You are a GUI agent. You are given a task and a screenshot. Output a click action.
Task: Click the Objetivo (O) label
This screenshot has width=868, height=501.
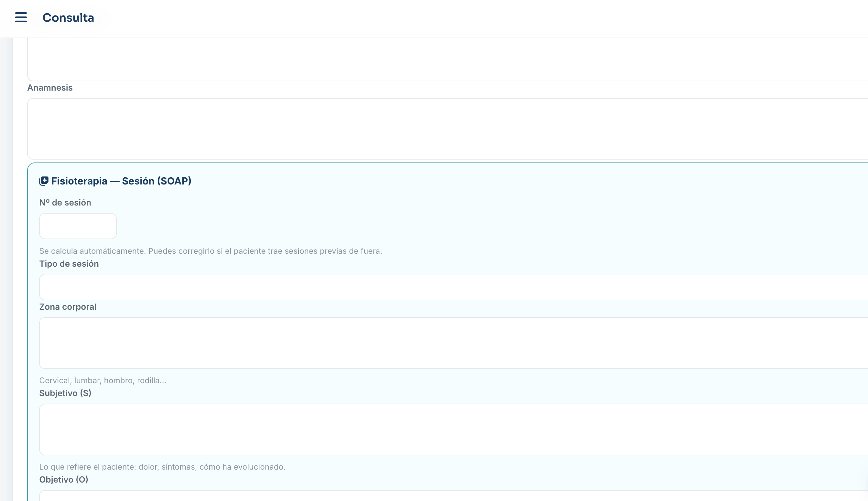64,479
